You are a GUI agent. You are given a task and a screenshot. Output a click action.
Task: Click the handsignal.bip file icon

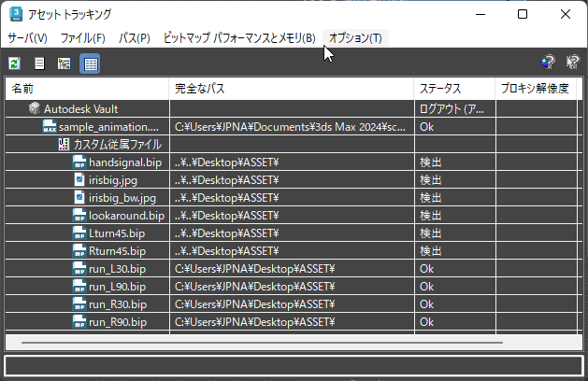coord(79,162)
